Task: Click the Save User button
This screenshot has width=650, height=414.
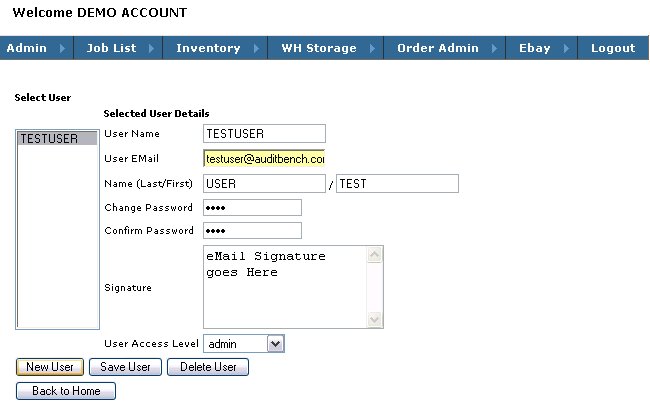Action: (x=125, y=367)
